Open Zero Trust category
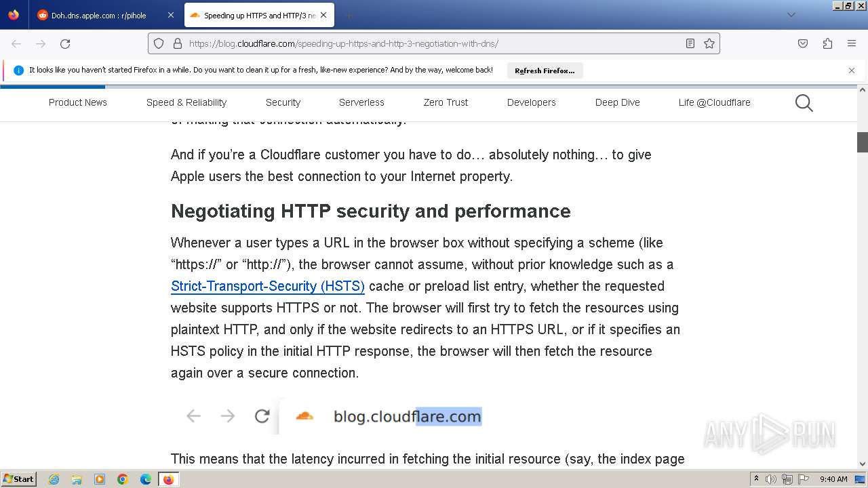This screenshot has width=868, height=488. click(x=446, y=102)
